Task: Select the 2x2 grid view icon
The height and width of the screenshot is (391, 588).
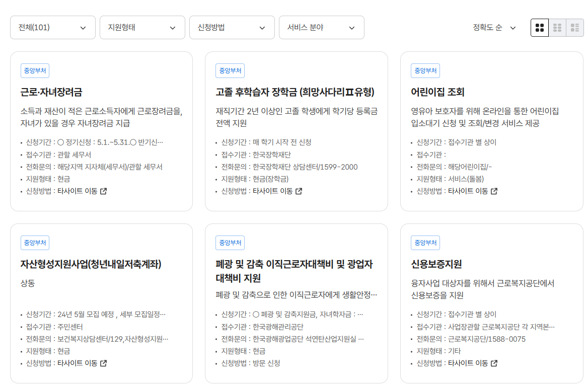Action: (539, 27)
